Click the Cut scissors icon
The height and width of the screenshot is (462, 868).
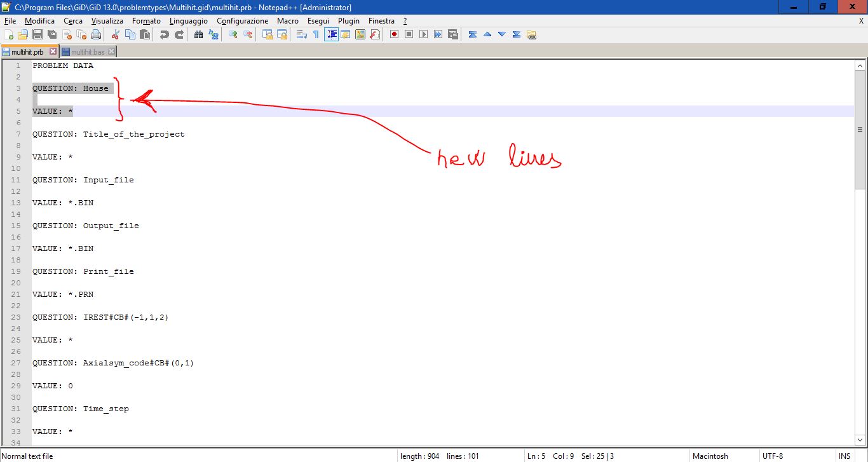point(116,34)
